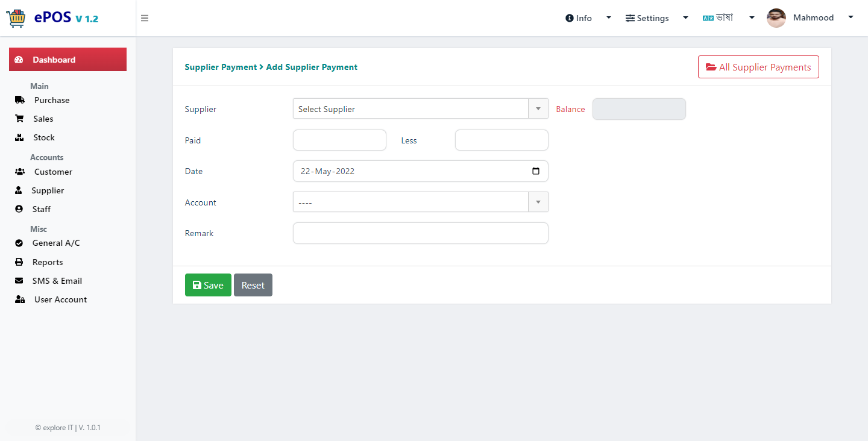
Task: Open General A/C menu item
Action: [56, 243]
